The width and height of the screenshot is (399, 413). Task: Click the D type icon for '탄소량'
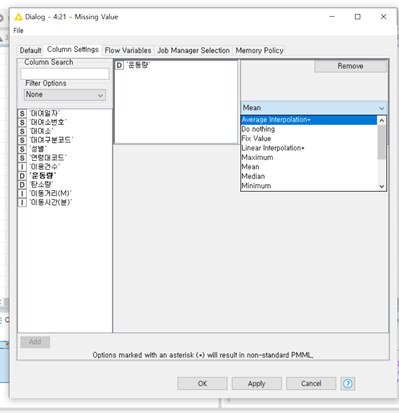coord(22,185)
